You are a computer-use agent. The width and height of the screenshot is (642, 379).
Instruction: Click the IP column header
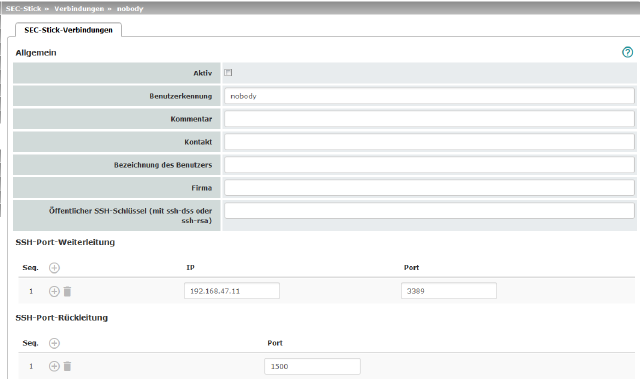[x=190, y=268]
